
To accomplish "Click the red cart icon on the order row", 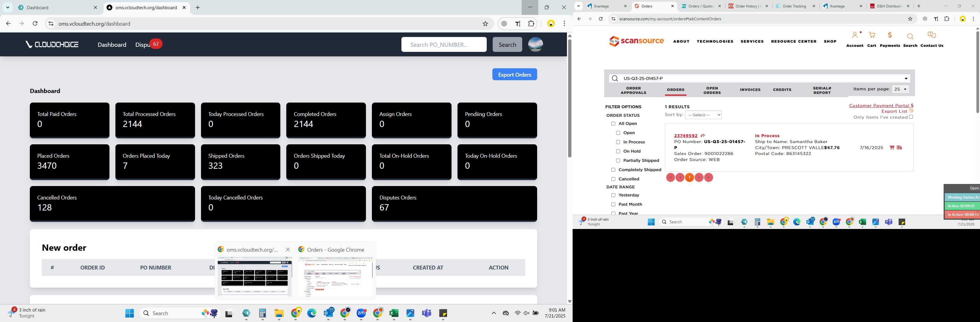I will tap(892, 148).
